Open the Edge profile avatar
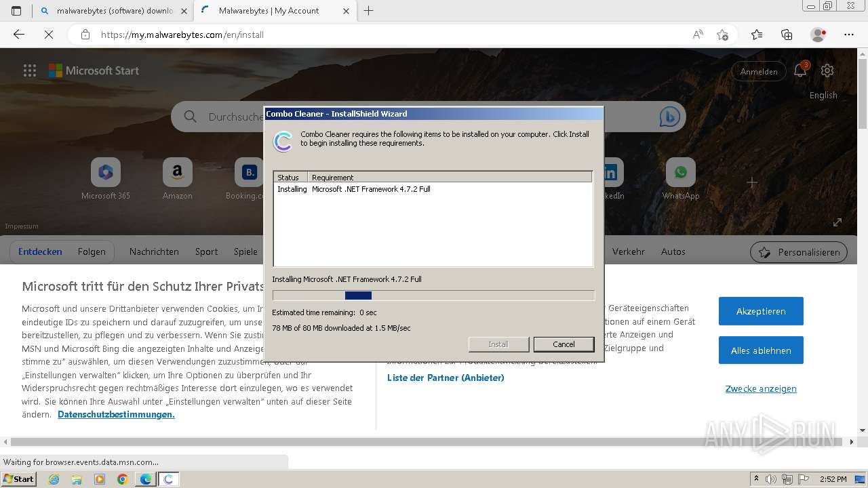Screen dimensions: 868x488 click(818, 35)
